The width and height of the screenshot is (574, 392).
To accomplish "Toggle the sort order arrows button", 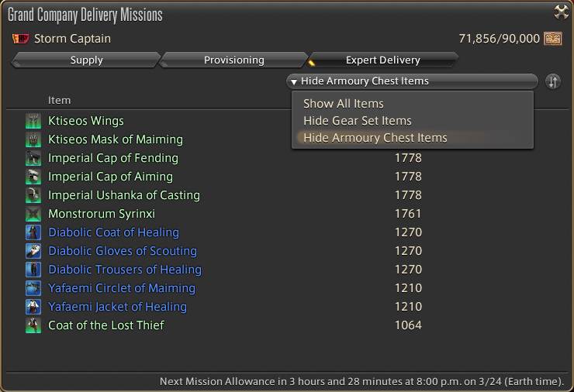I will (x=553, y=81).
